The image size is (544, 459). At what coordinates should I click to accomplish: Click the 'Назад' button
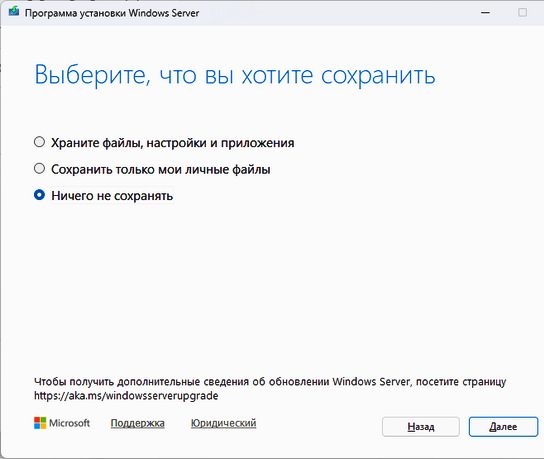[420, 426]
